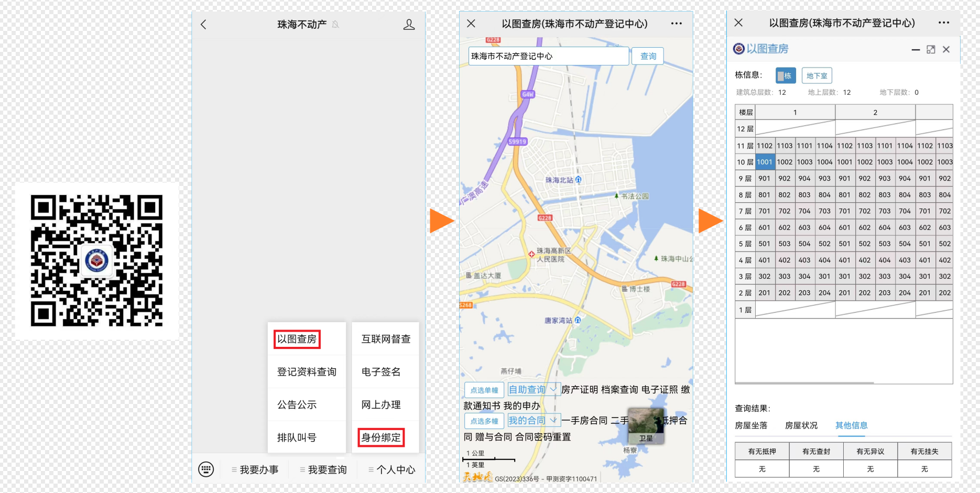Open the profile icon in chat header

(409, 25)
